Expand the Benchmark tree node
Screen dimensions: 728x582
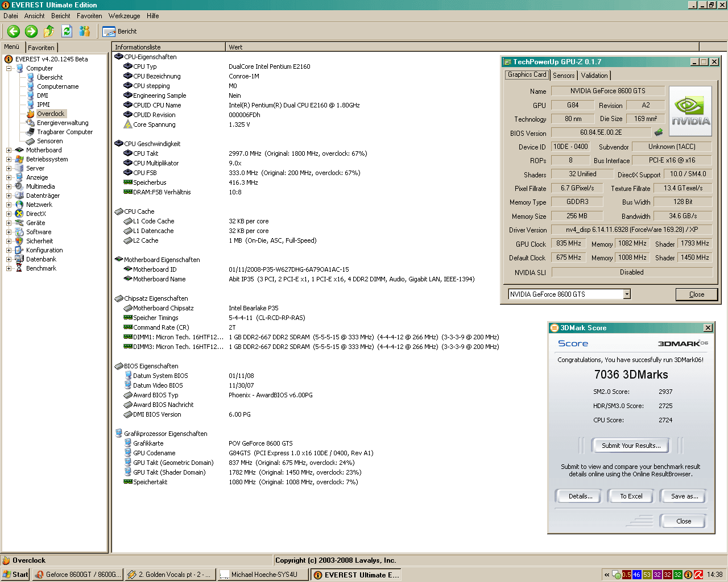click(9, 268)
